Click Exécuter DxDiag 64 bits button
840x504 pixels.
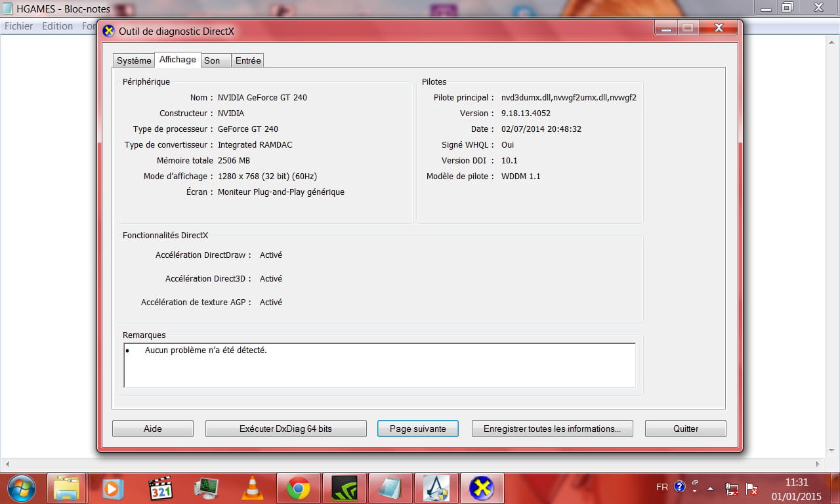point(285,429)
